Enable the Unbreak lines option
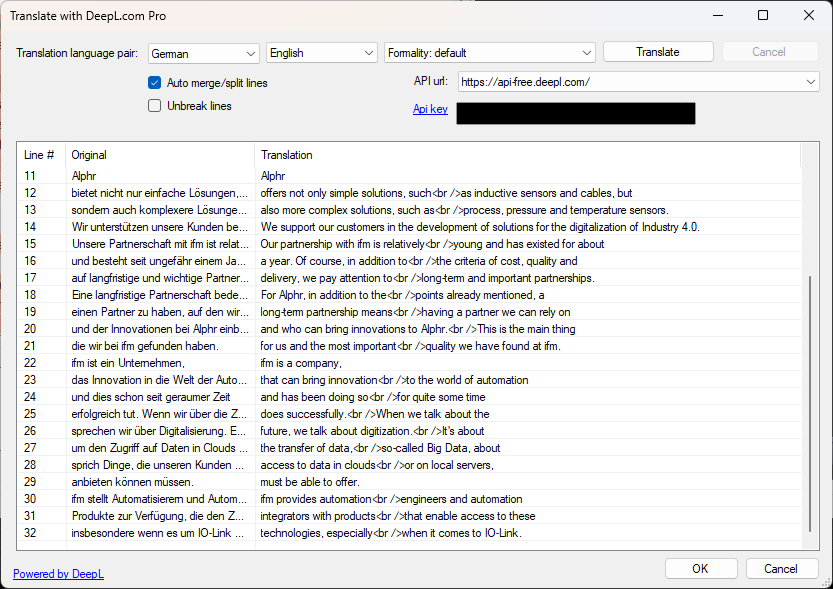The image size is (833, 589). (x=154, y=105)
